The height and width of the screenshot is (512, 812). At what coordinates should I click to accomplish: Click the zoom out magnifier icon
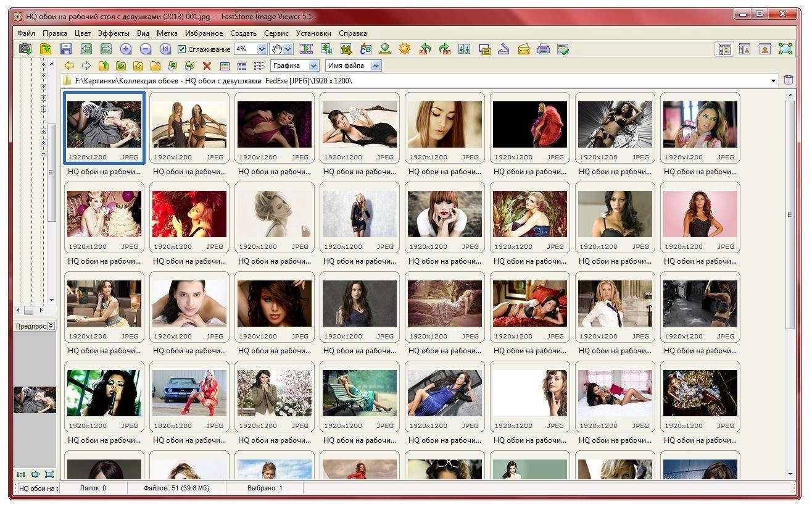(x=146, y=49)
